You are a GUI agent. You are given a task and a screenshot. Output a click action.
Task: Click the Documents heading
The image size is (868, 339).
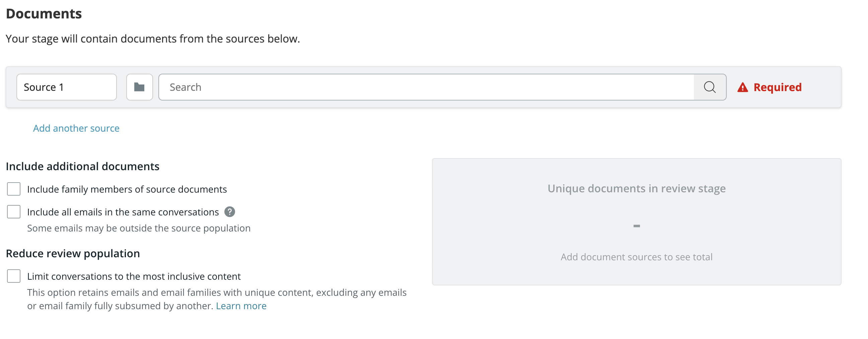pyautogui.click(x=44, y=14)
